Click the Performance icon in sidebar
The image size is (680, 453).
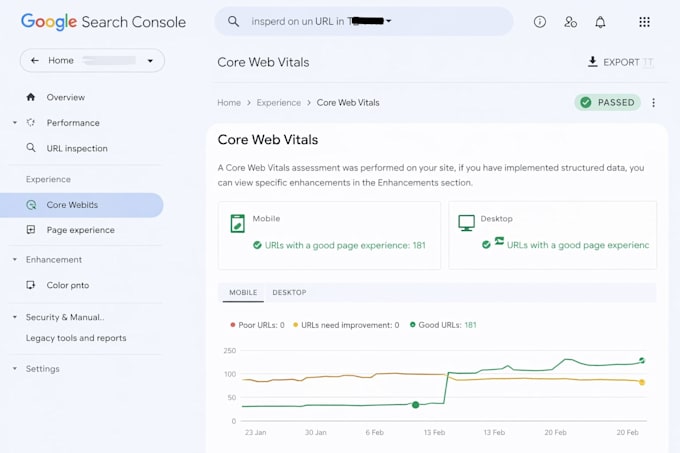pyautogui.click(x=30, y=123)
